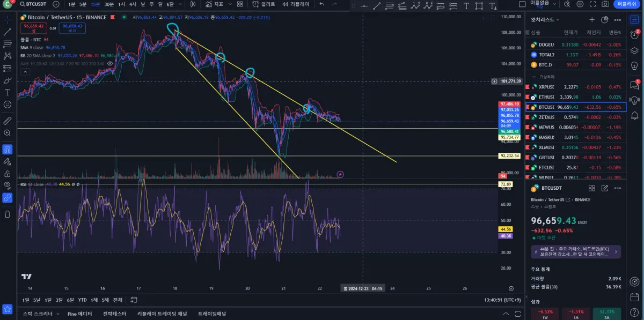
Task: Toggle lock all drawings
Action: pyautogui.click(x=8, y=174)
